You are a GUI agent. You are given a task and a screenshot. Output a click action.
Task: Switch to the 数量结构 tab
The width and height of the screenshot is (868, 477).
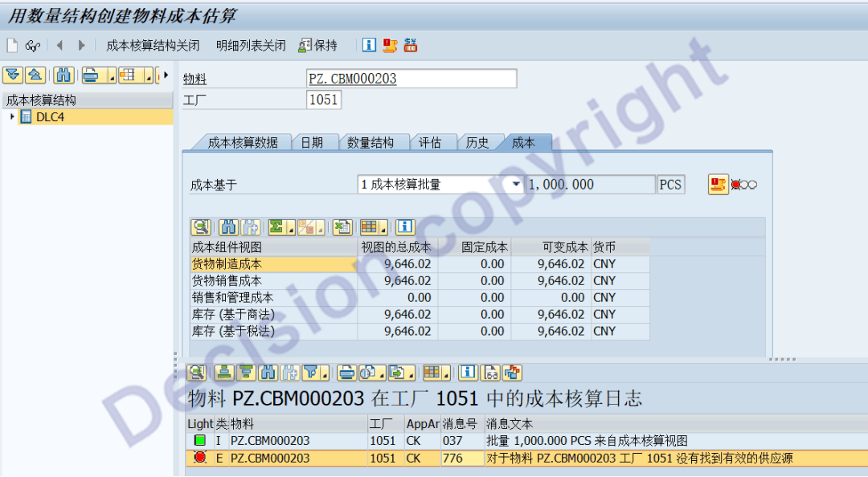[371, 143]
